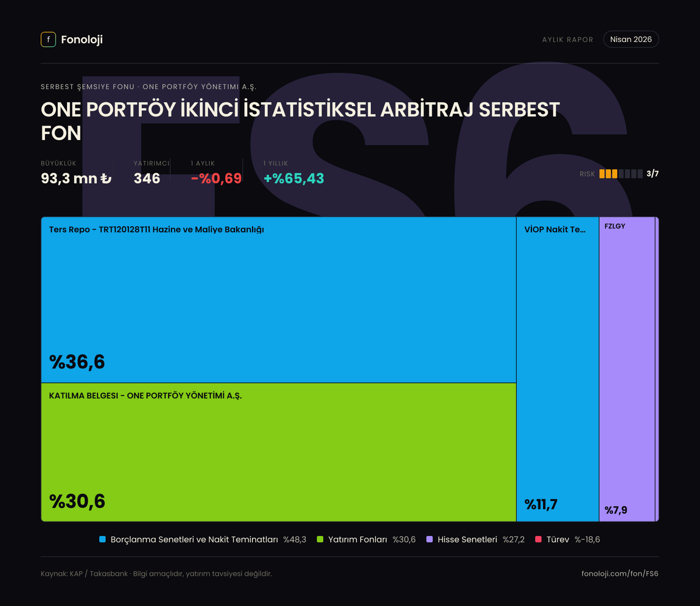
Task: Click the %7,9 percentage value
Action: (616, 510)
